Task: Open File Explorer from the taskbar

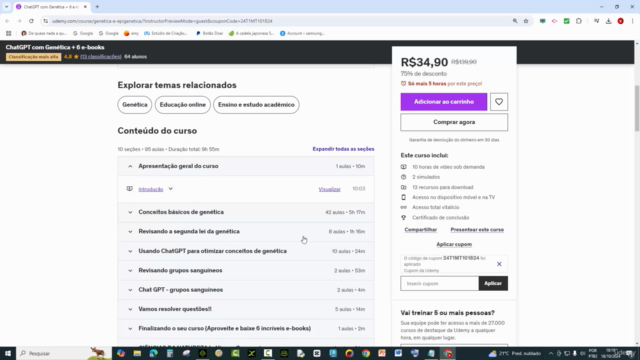Action: click(x=137, y=353)
